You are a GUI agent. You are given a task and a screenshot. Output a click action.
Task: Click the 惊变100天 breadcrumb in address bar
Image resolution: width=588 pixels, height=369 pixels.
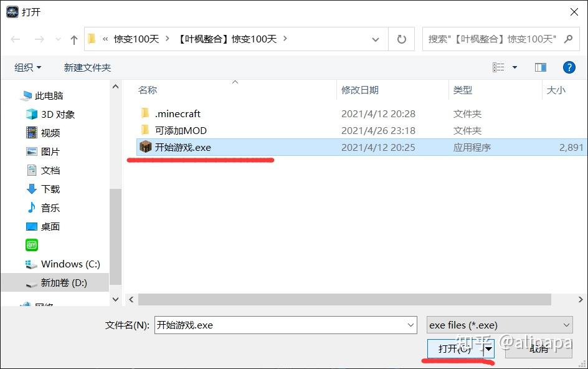(136, 39)
